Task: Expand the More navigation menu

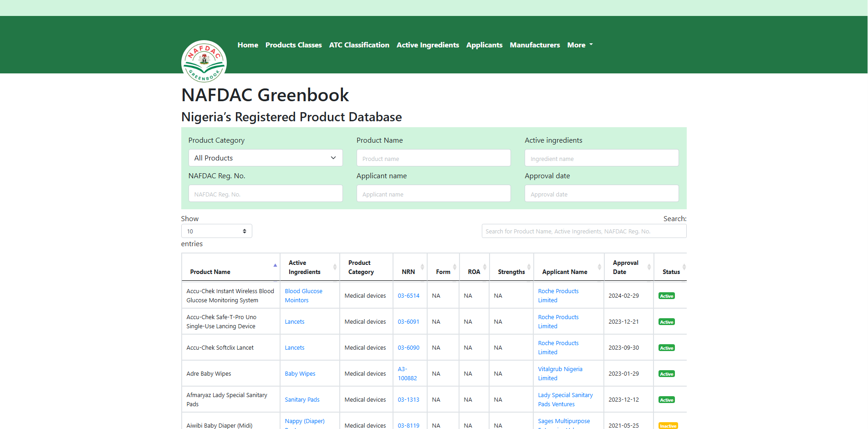Action: [x=580, y=45]
